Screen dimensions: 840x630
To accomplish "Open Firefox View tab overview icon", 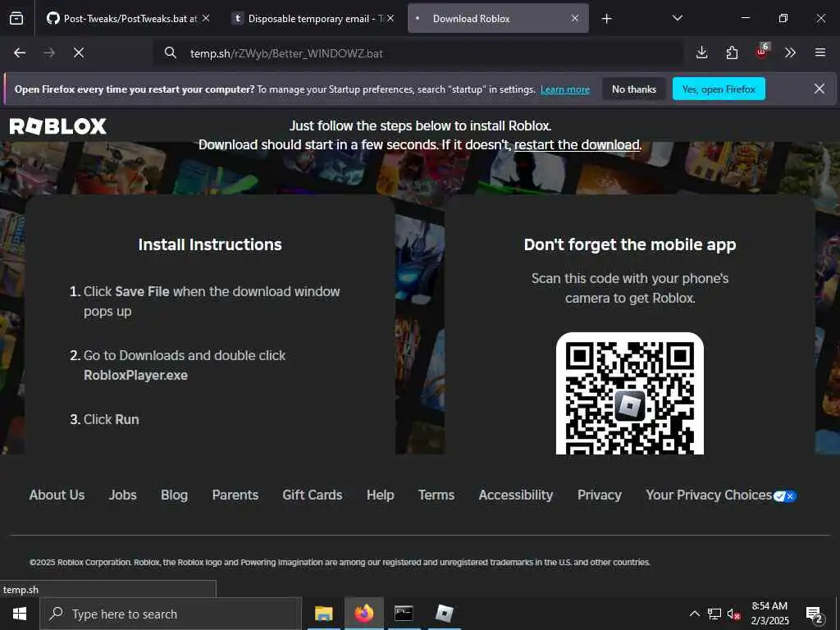I will (16, 19).
